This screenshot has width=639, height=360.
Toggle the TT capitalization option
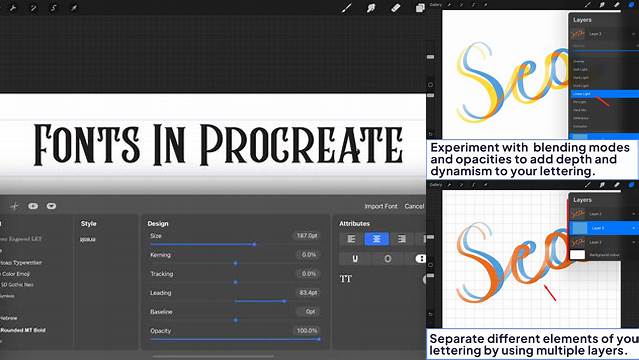pos(346,279)
